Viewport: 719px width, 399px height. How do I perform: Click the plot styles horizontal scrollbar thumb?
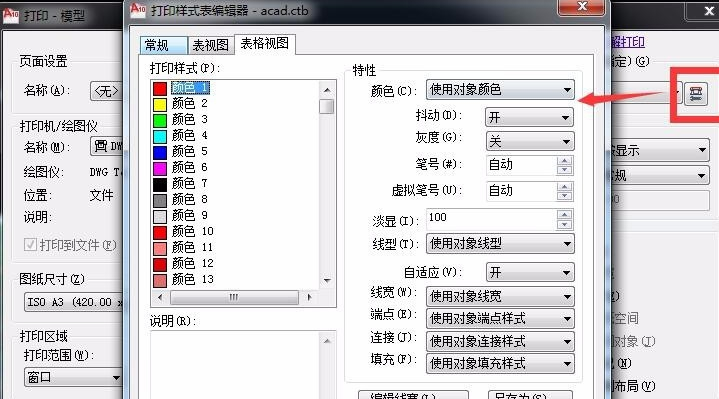click(x=234, y=297)
